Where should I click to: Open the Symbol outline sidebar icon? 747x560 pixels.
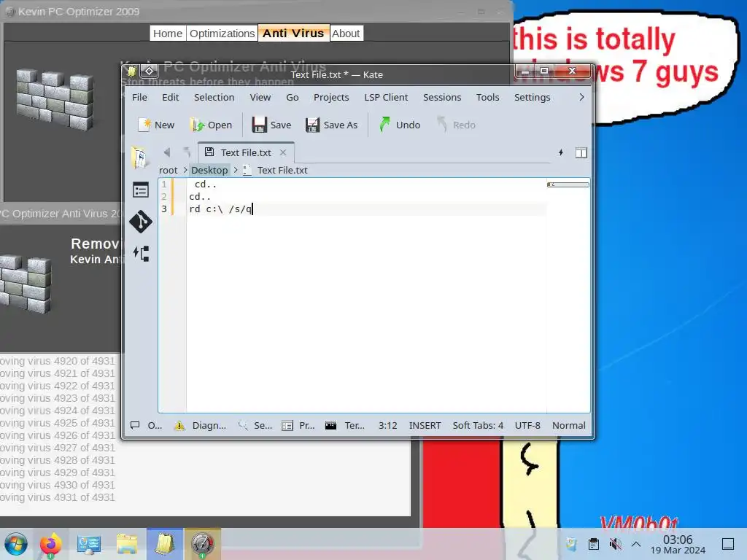tap(141, 253)
